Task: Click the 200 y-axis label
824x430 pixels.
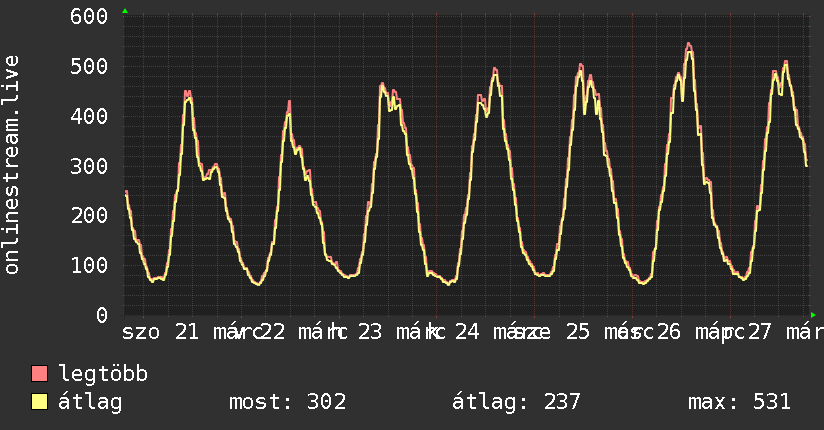Action: pos(89,215)
